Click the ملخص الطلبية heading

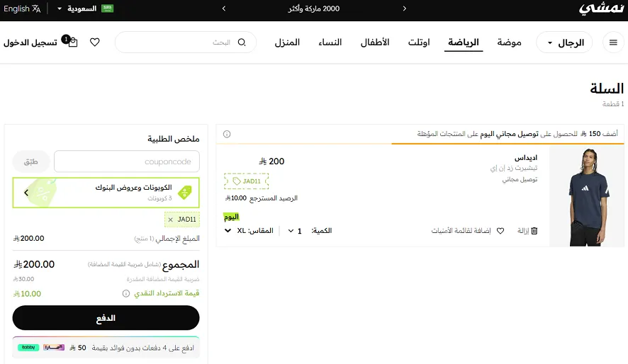click(x=174, y=139)
